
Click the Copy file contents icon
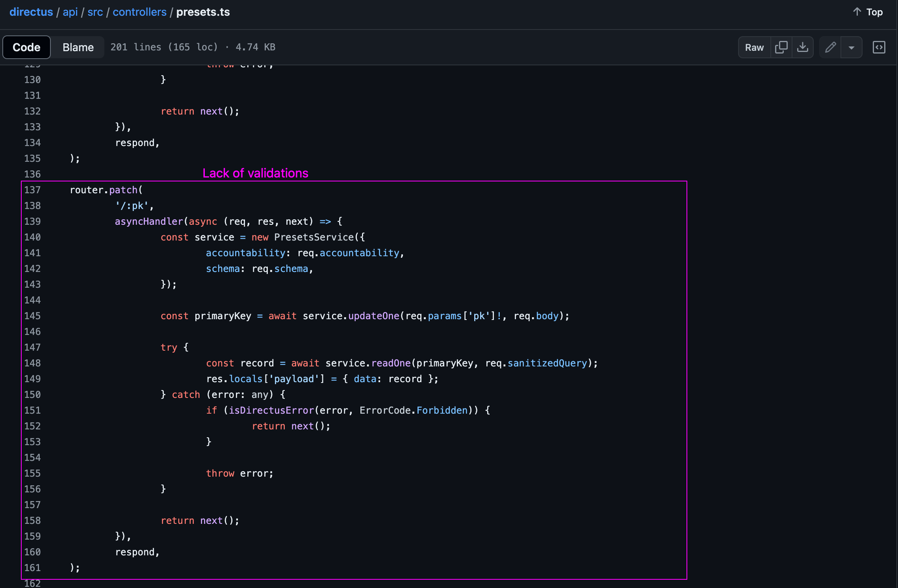783,46
